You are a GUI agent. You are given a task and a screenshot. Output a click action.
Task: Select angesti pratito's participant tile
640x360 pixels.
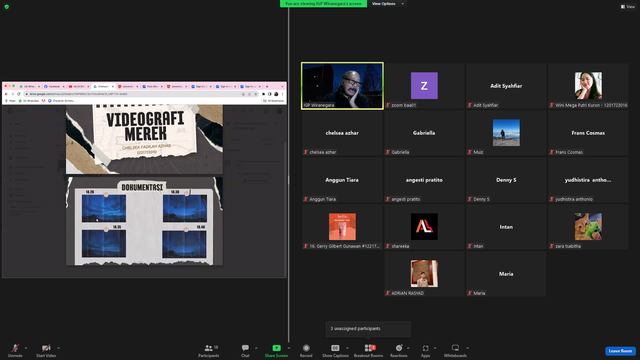tap(424, 180)
